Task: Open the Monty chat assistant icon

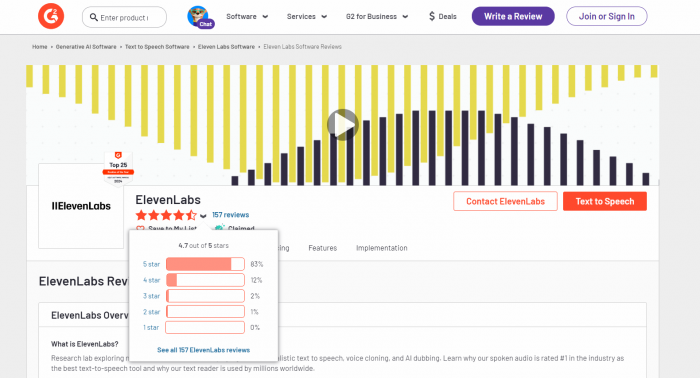Action: click(200, 17)
